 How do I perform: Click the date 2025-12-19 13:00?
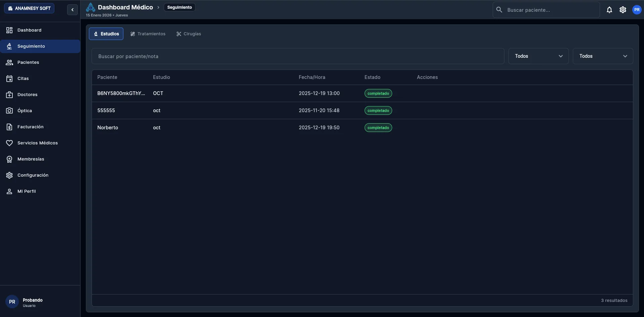click(x=319, y=93)
